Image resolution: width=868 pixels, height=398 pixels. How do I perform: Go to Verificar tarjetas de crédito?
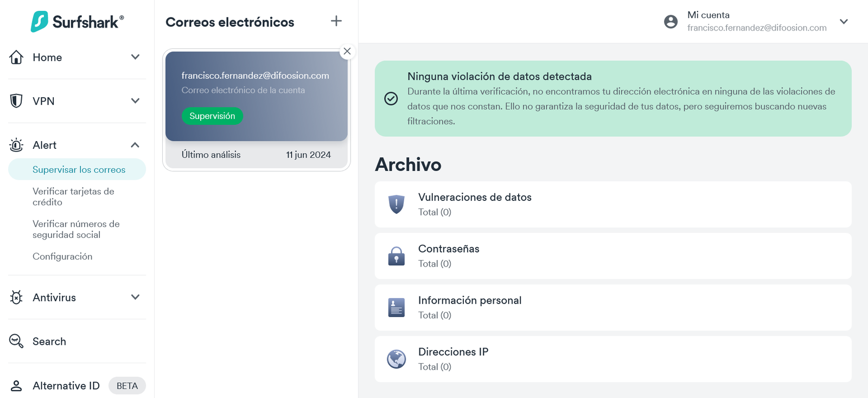pos(73,197)
